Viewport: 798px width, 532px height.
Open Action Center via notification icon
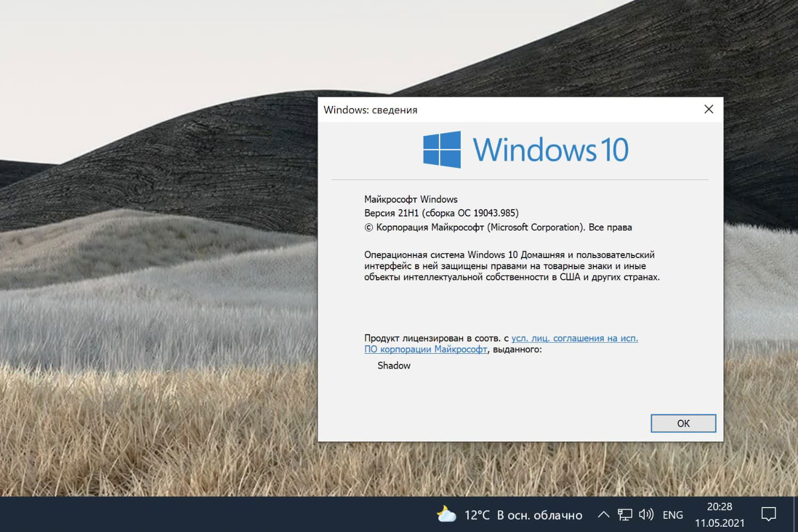[770, 514]
